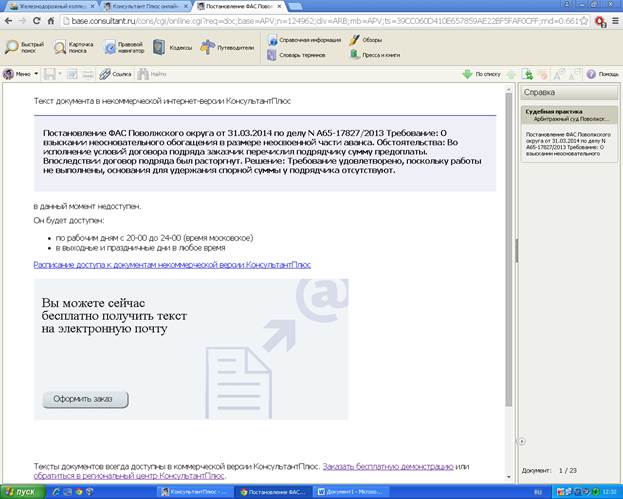Open the Постановление ФАС Поволжского entry in Справка
This screenshot has width=623, height=499.
pos(569,144)
